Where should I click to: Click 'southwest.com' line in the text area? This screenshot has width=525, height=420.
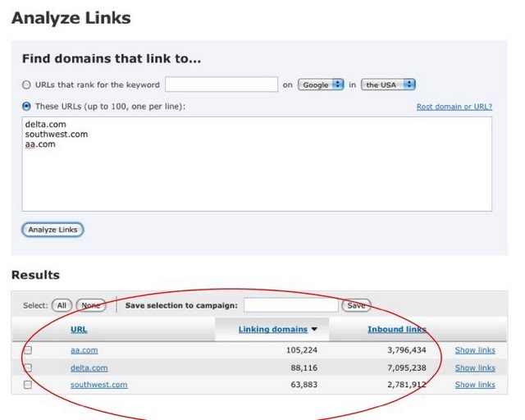[57, 135]
